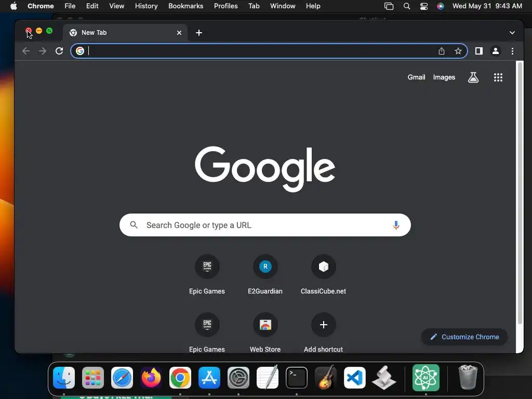Click the forward navigation arrow
The width and height of the screenshot is (532, 399).
(43, 51)
